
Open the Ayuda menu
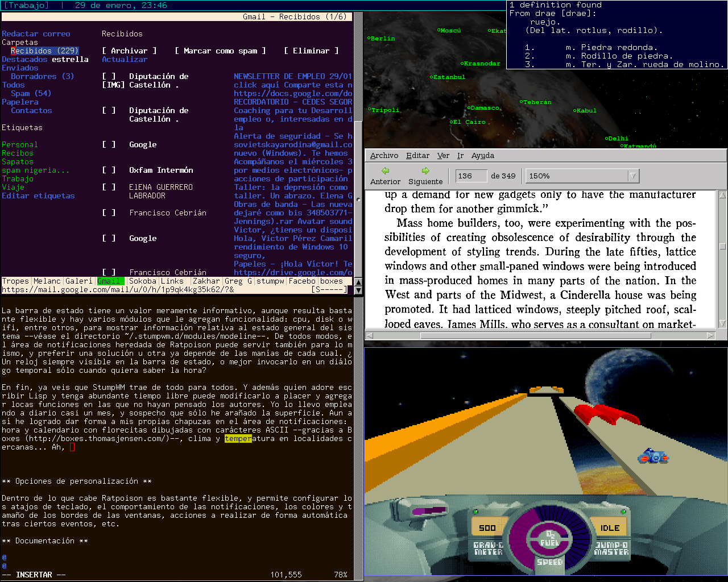tap(483, 155)
